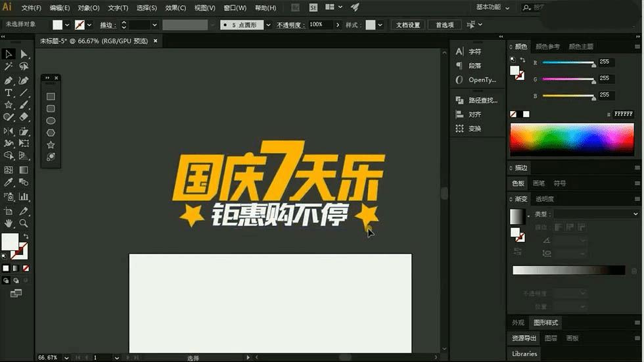Select the Zoom magnifier tool
The image size is (644, 362).
[24, 223]
